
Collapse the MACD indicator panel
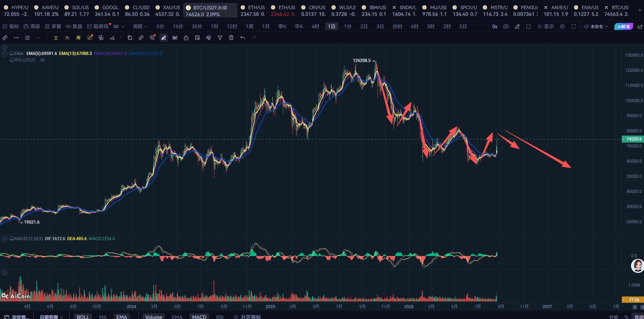[5, 239]
